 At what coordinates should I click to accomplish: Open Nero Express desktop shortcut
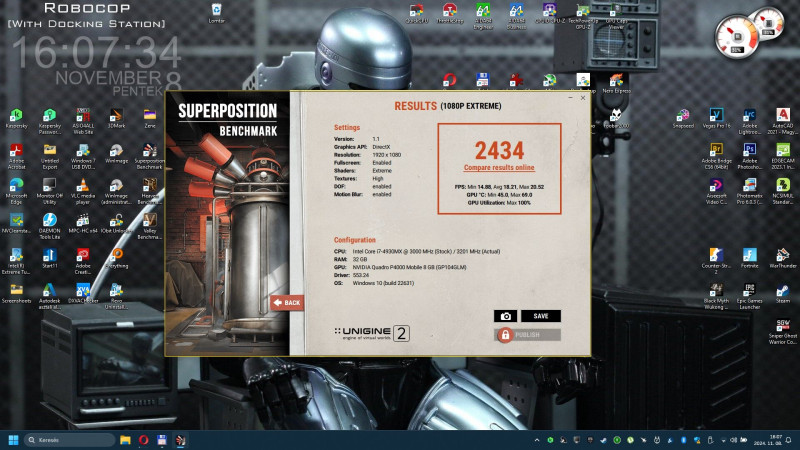point(616,83)
